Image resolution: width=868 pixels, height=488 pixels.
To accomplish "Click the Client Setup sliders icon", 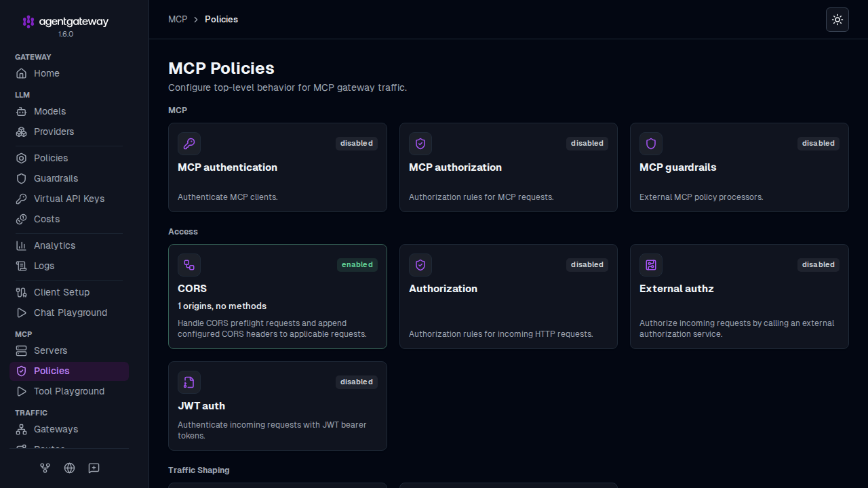I will click(22, 292).
